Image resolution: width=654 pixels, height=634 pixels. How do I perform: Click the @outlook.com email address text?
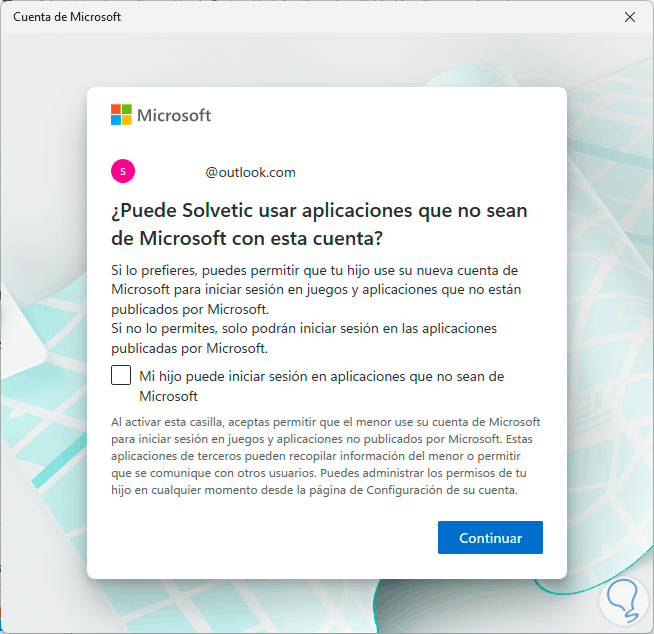point(250,172)
